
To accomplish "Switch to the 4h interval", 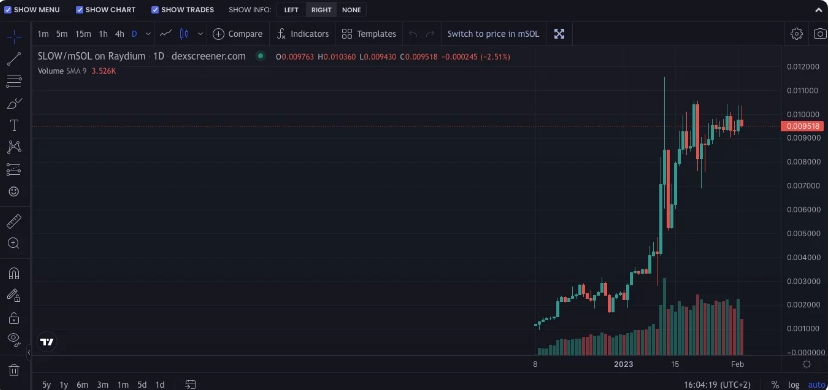I will click(120, 34).
